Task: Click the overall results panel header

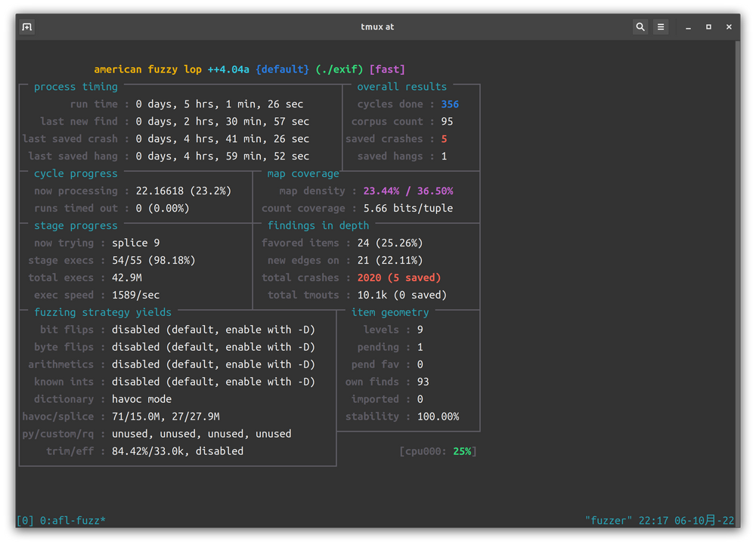Action: tap(402, 86)
